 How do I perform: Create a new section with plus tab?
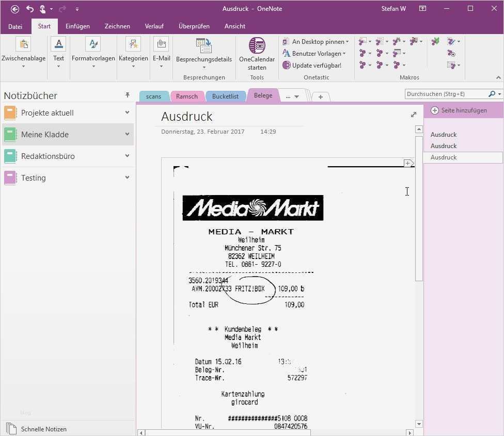pos(321,96)
